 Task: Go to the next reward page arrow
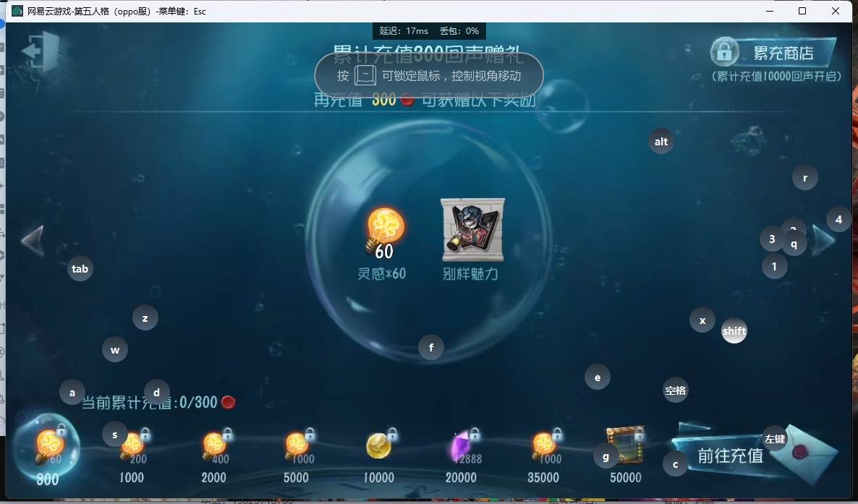(x=823, y=241)
